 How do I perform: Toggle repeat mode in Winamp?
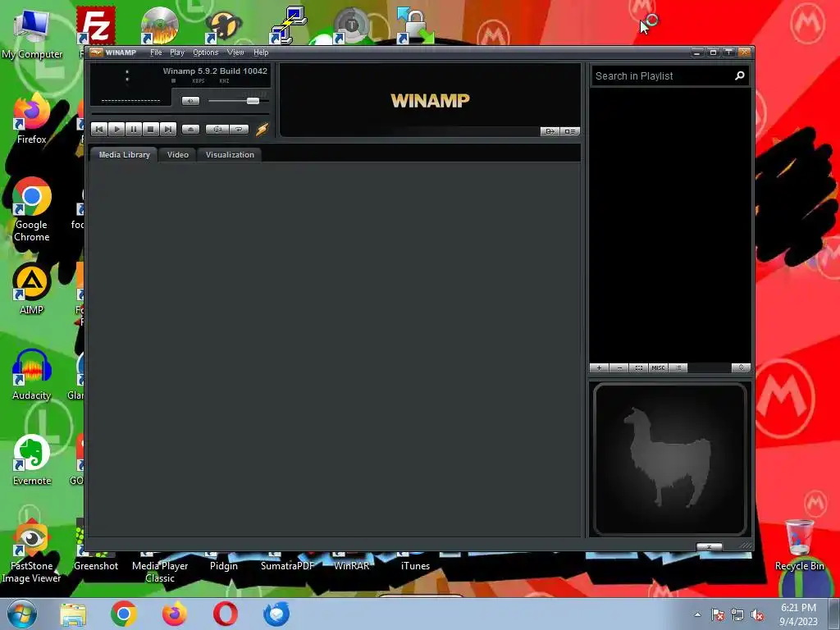[x=239, y=129]
